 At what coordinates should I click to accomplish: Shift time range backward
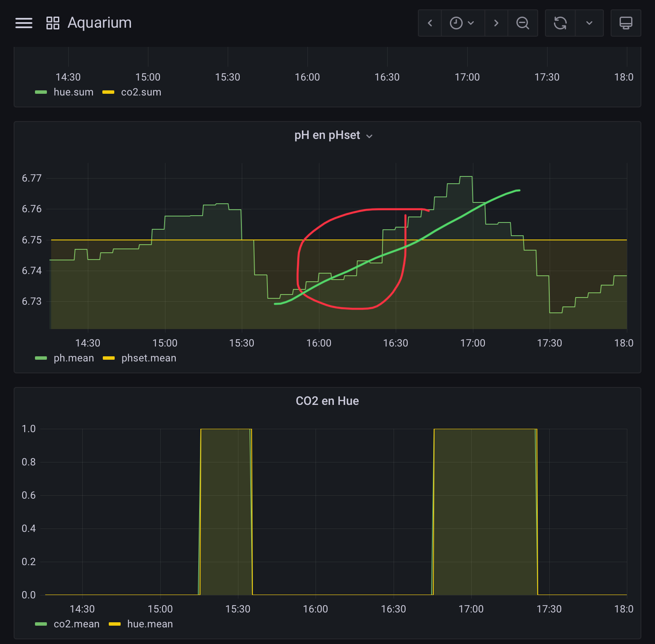[x=430, y=23]
